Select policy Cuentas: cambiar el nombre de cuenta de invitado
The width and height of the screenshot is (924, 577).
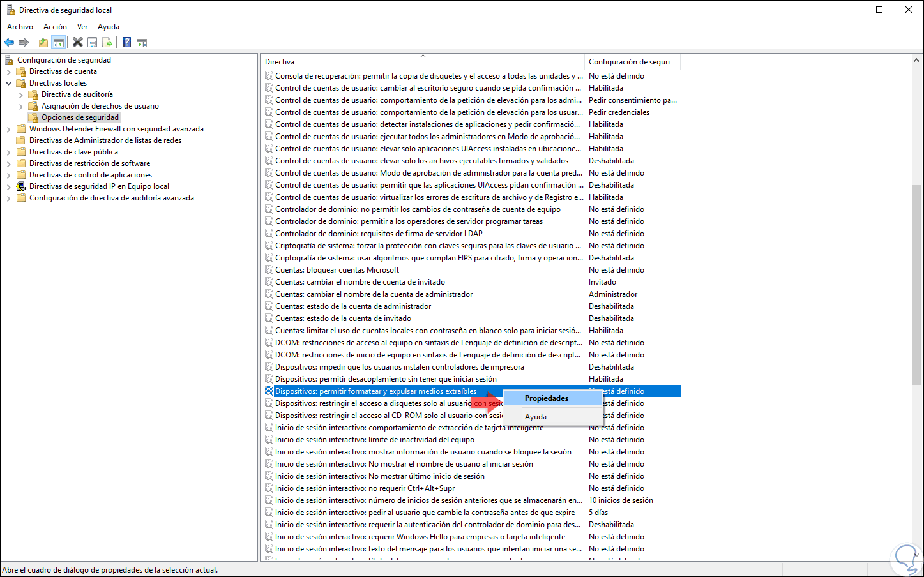[360, 282]
